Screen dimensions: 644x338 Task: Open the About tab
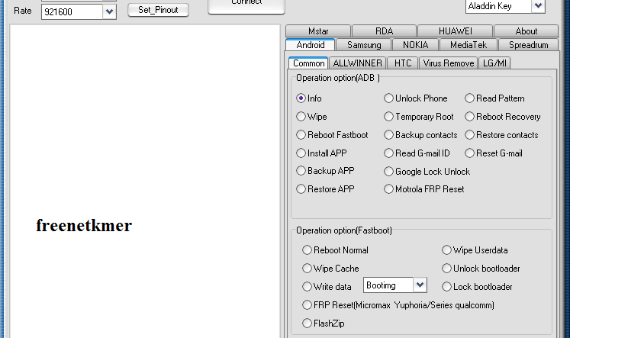(x=526, y=31)
